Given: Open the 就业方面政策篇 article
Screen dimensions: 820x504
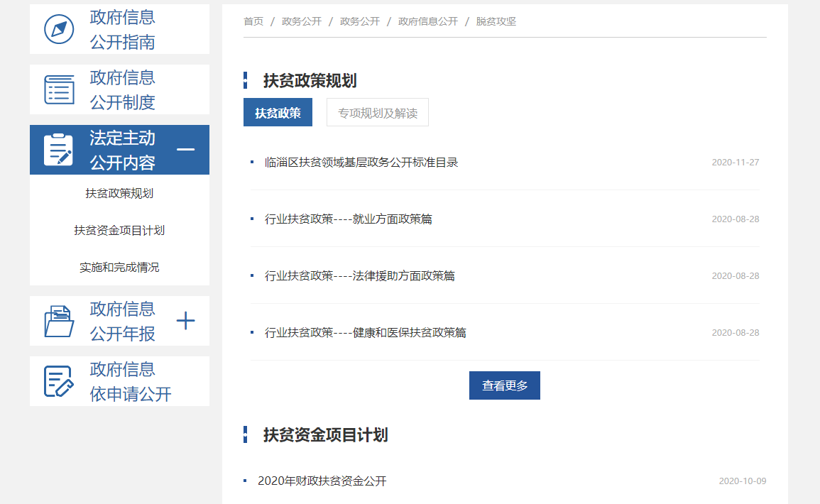Looking at the screenshot, I should (x=349, y=219).
